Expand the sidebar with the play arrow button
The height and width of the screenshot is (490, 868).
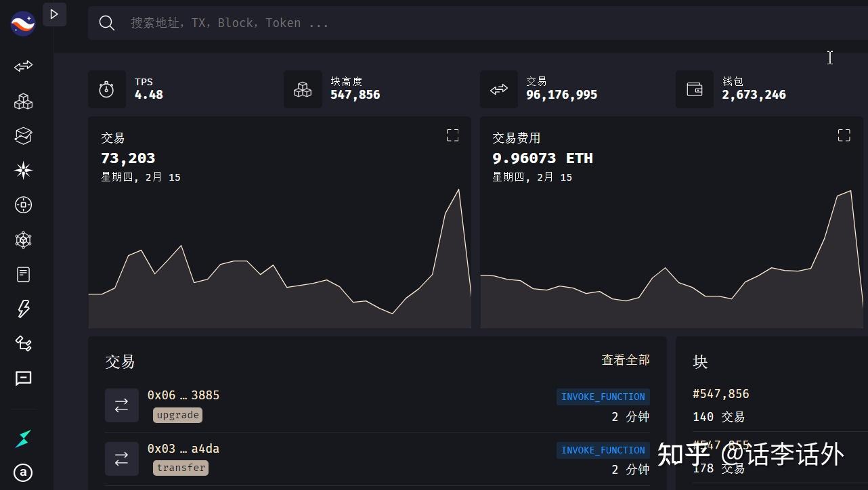pyautogui.click(x=55, y=14)
